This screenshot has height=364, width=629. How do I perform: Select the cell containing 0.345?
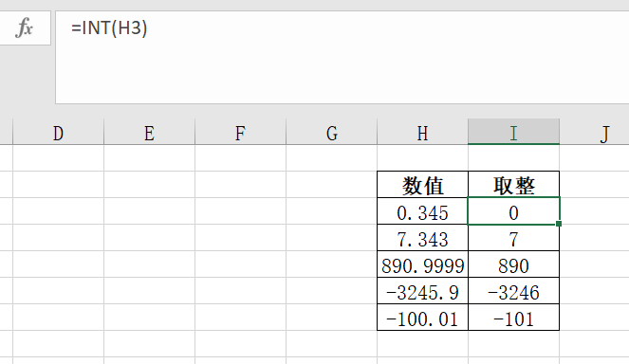422,211
